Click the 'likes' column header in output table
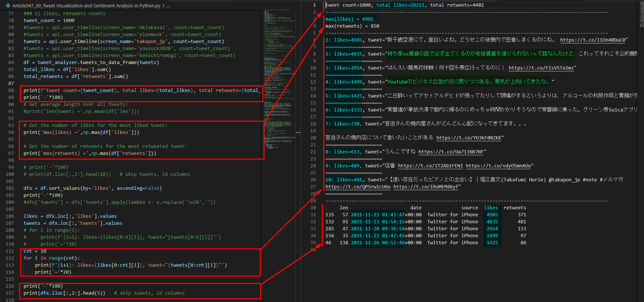This screenshot has height=302, width=644. pyautogui.click(x=491, y=208)
